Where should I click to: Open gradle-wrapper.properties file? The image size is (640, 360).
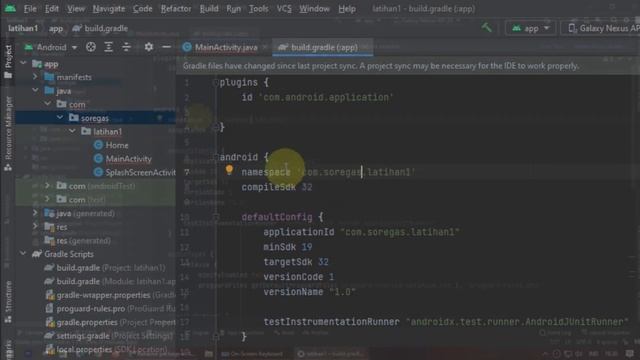coord(110,295)
